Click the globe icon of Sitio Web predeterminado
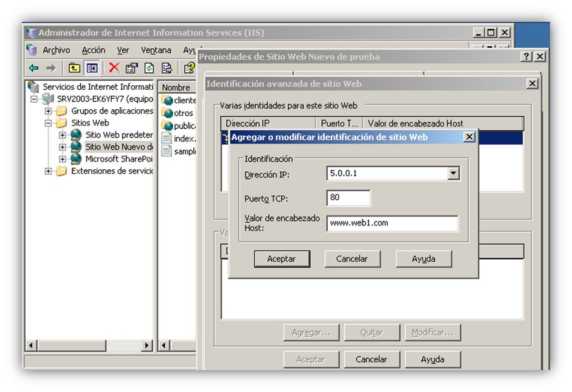The width and height of the screenshot is (572, 392). [76, 135]
